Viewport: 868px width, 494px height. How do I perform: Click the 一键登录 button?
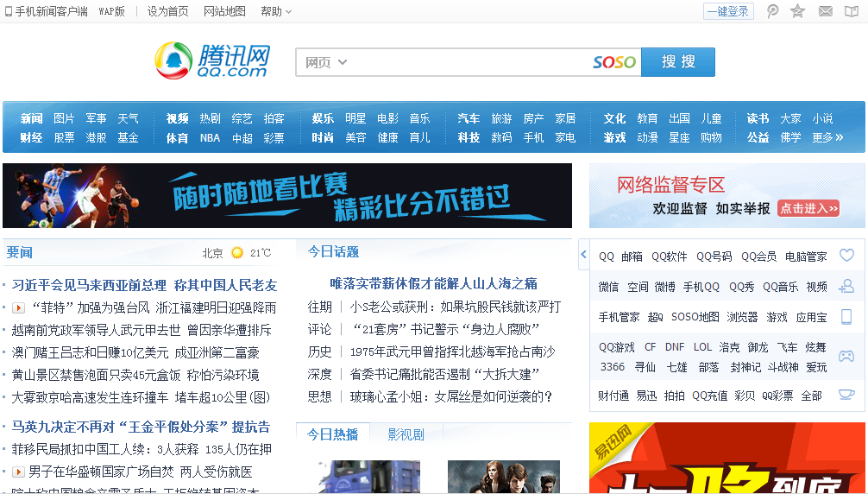coord(728,11)
